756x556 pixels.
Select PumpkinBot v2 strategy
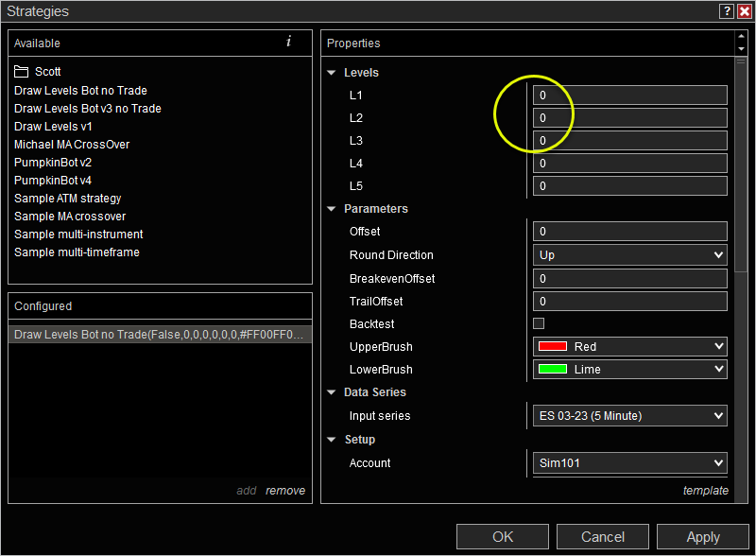(x=53, y=163)
